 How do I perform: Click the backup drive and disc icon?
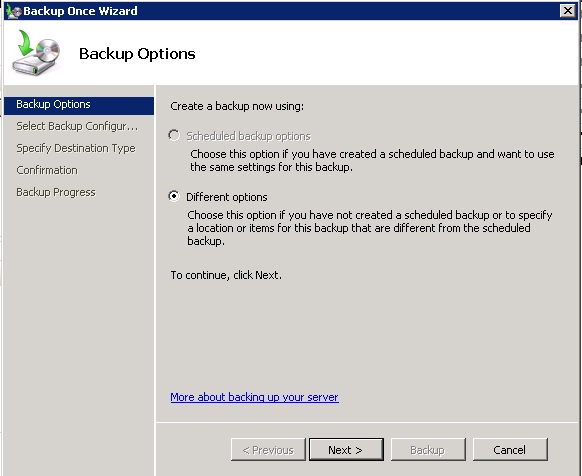[x=36, y=53]
